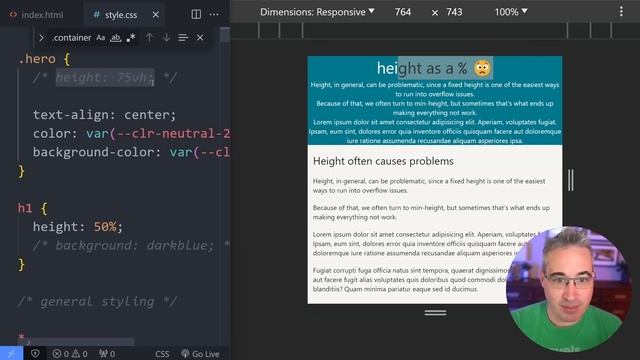Click the commented background: darkblue line
Screen dimensions: 640x360
(131, 245)
